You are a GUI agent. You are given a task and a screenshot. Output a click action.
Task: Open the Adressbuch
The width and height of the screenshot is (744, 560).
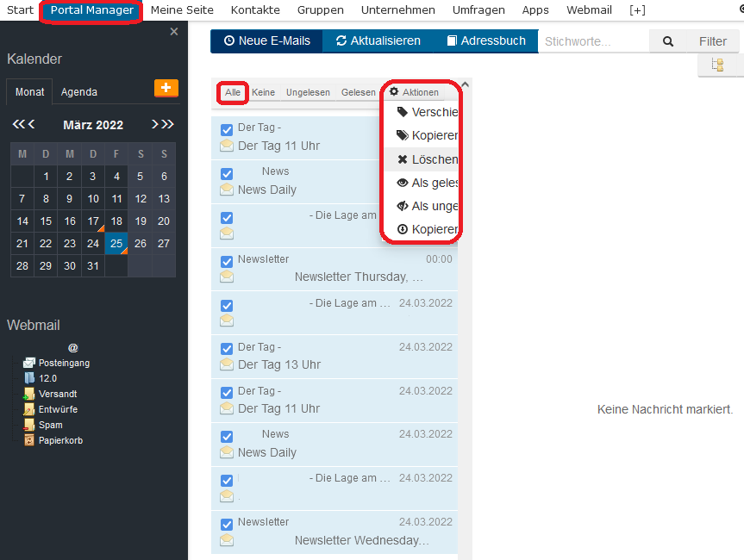tap(486, 40)
